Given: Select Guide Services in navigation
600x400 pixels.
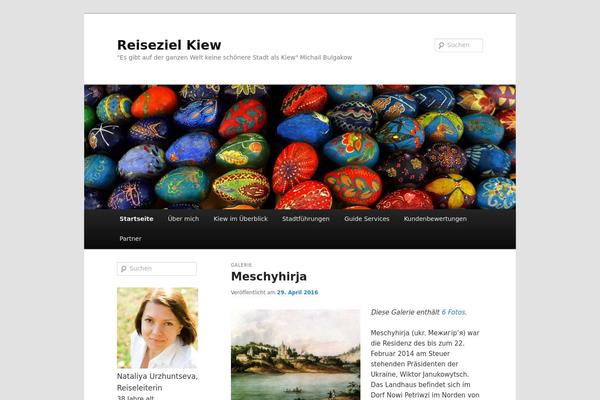Looking at the screenshot, I should coord(367,219).
